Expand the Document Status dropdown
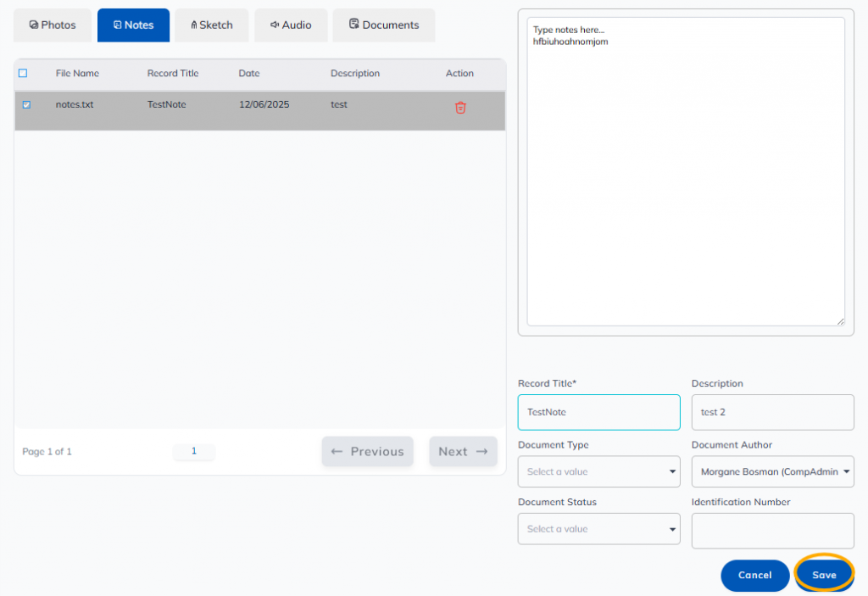 tap(598, 529)
